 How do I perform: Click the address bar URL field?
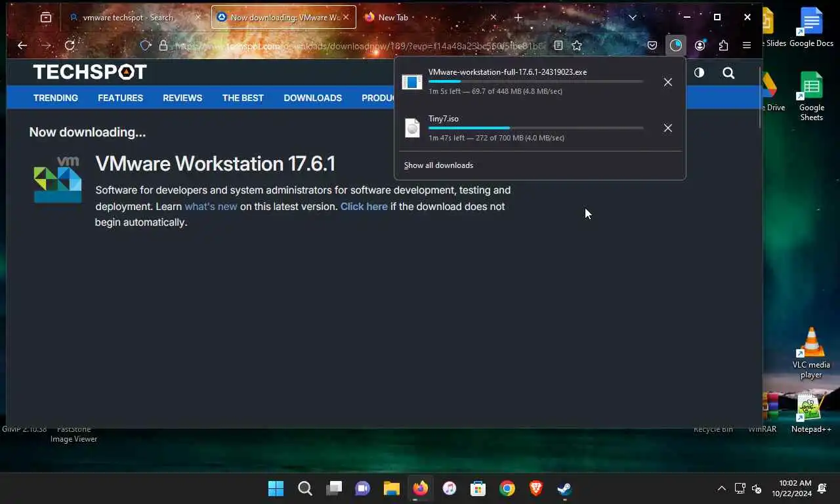coord(359,45)
